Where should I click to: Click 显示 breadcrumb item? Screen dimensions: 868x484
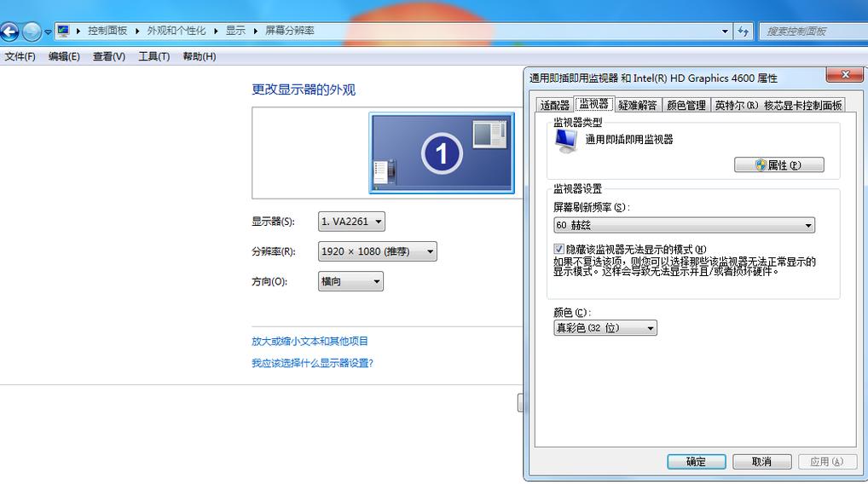pyautogui.click(x=235, y=31)
